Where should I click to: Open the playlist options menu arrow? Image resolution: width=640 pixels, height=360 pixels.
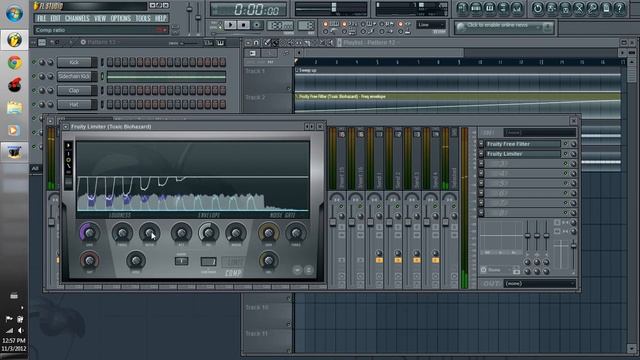[x=249, y=42]
